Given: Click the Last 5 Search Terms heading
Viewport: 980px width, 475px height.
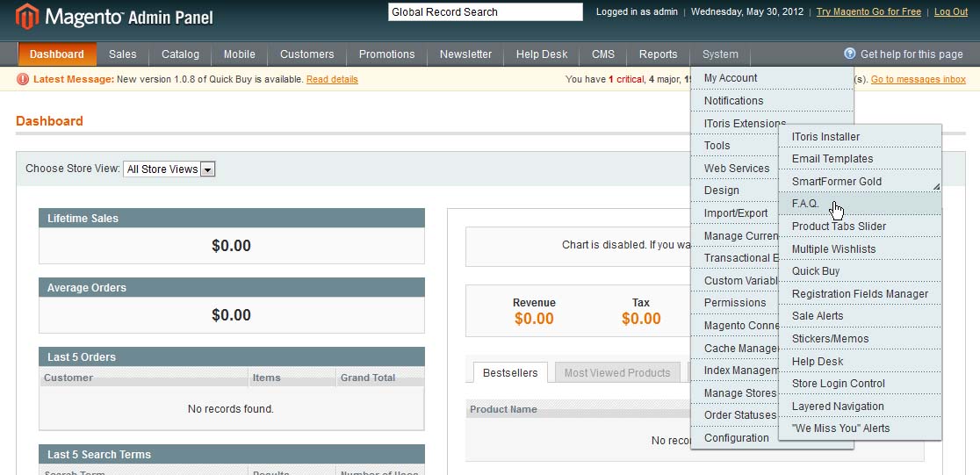Looking at the screenshot, I should [232, 455].
